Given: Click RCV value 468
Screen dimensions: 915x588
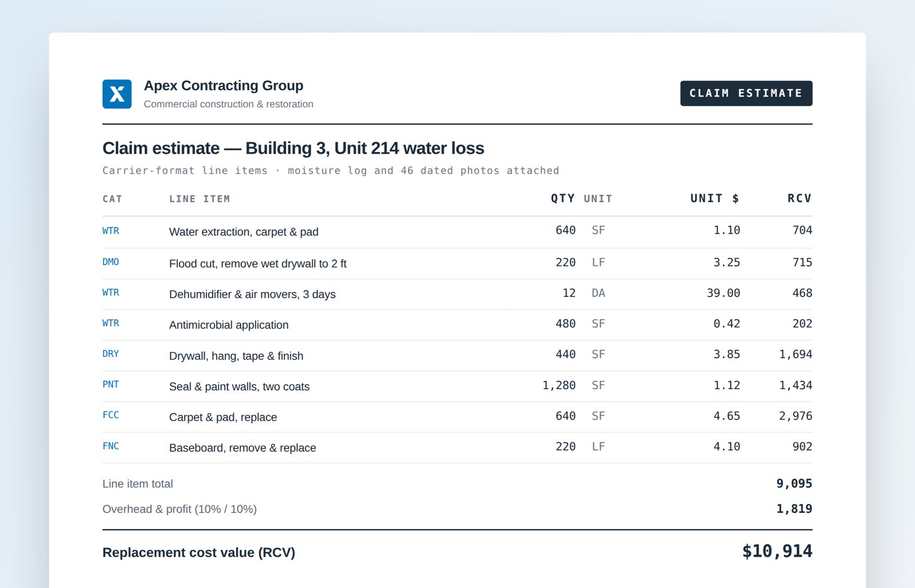Looking at the screenshot, I should click(802, 293).
